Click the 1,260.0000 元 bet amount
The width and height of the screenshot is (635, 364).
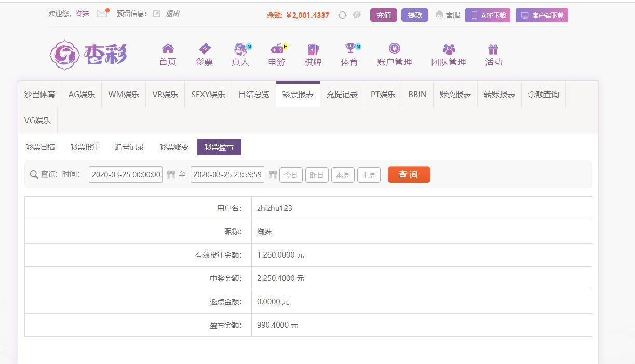point(280,255)
